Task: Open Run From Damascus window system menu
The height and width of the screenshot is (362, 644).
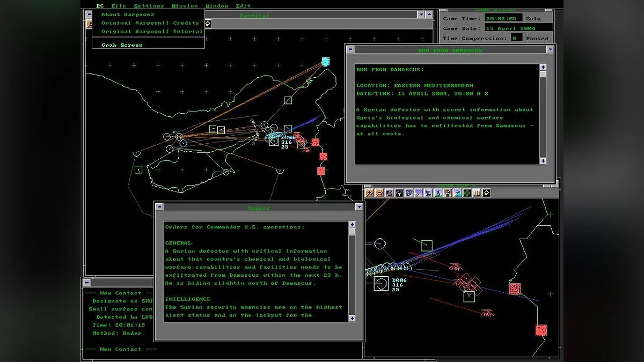Action: coord(350,49)
